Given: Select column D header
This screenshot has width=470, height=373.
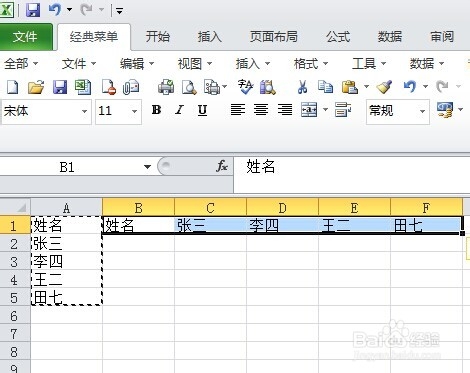Looking at the screenshot, I should (282, 208).
